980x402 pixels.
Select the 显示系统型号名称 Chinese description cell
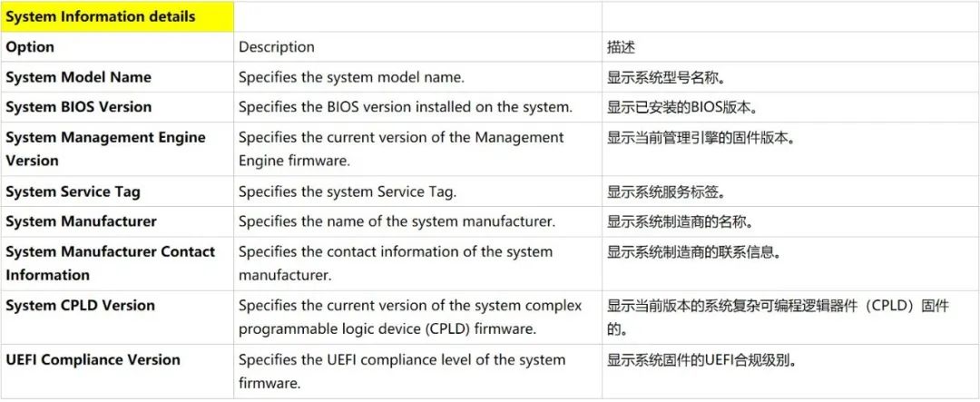click(790, 77)
